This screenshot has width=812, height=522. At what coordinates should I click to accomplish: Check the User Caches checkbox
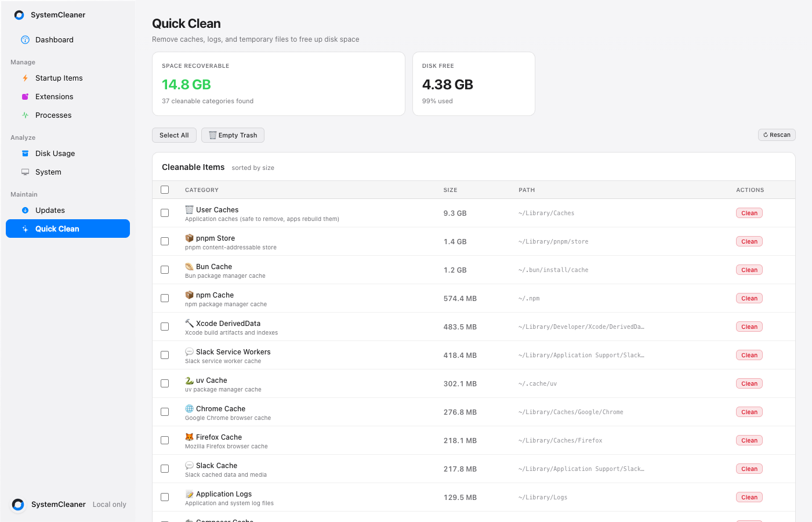[x=165, y=213]
